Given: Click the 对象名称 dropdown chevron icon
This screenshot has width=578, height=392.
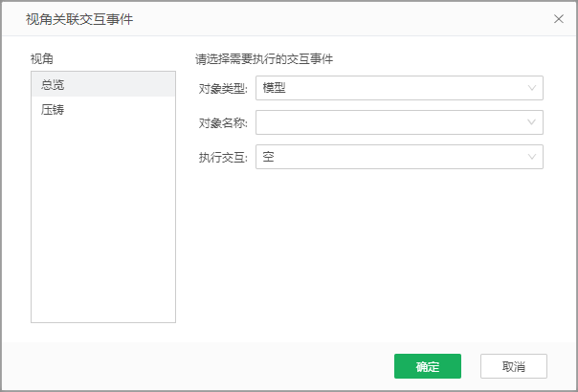Looking at the screenshot, I should [x=532, y=122].
